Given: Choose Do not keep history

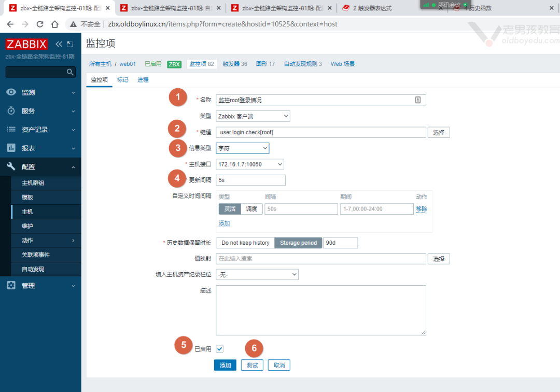Looking at the screenshot, I should [245, 243].
